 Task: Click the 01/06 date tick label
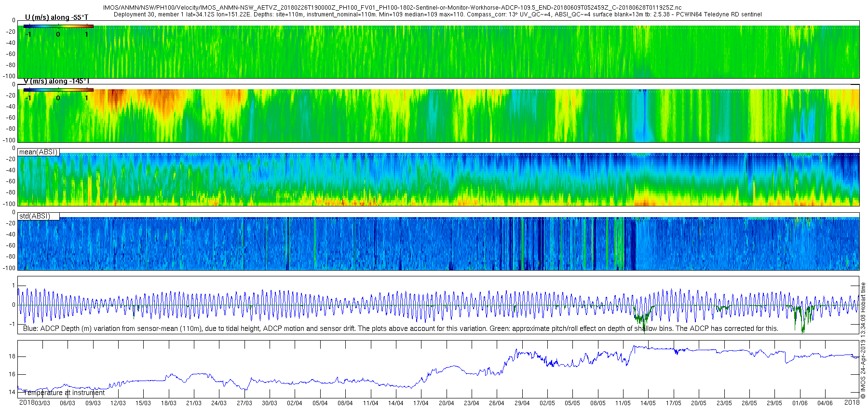[x=800, y=403]
